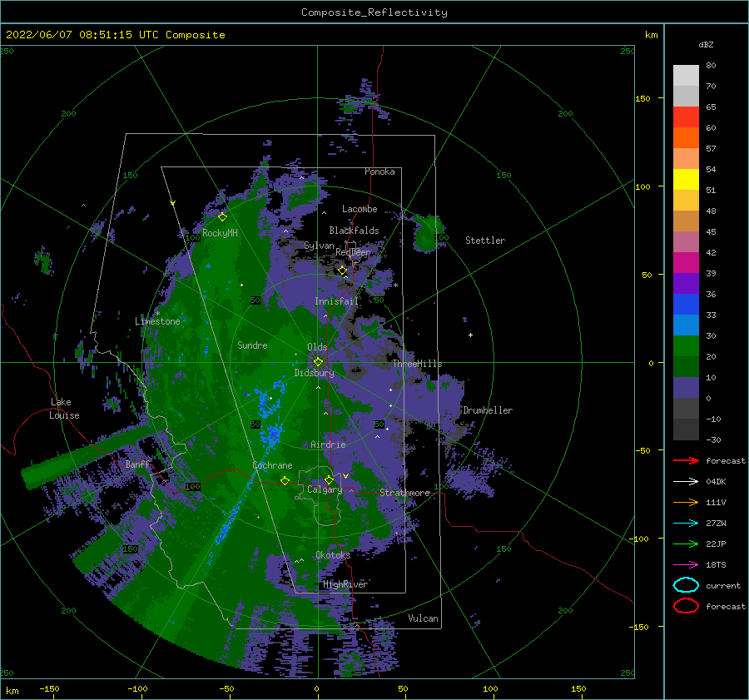
Task: Click the -100 tick on the bottom axis
Action: [137, 688]
